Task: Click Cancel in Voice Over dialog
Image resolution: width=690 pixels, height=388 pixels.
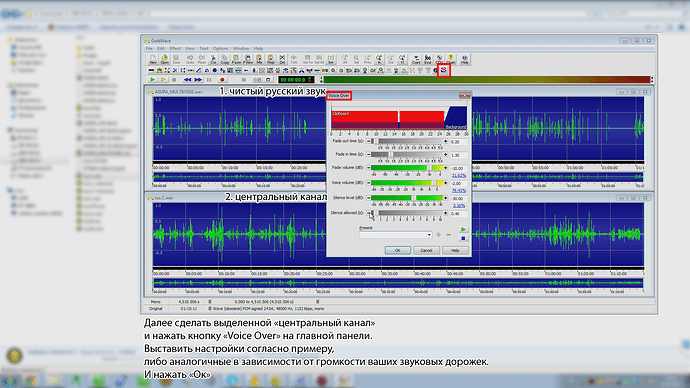Action: coord(426,250)
